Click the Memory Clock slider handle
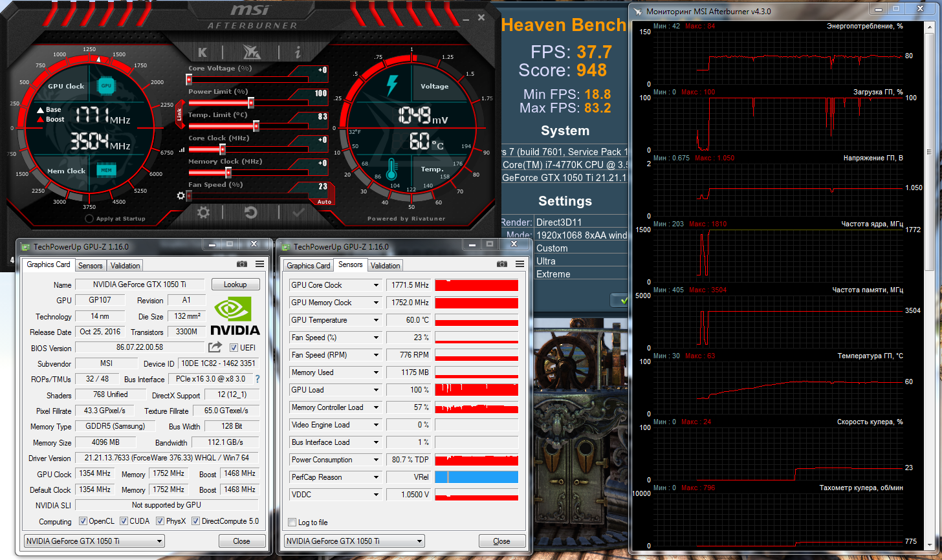Viewport: 942px width, 560px height. (x=228, y=172)
